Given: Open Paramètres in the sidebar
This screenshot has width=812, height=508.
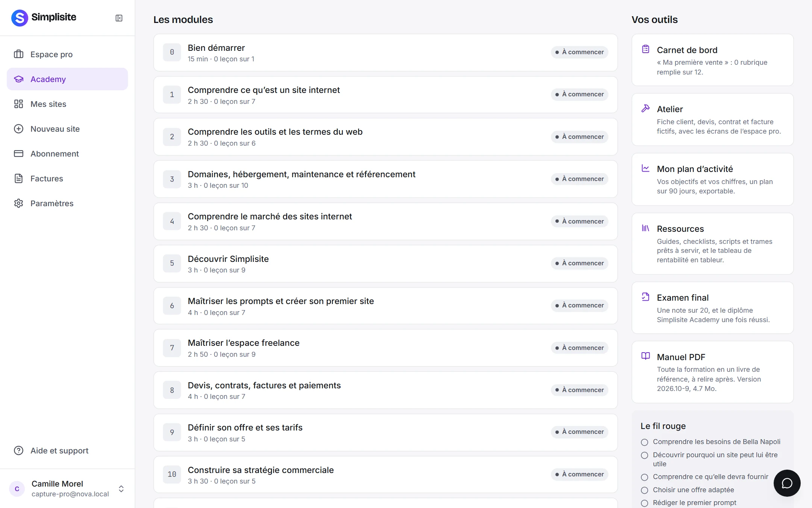Looking at the screenshot, I should point(67,203).
